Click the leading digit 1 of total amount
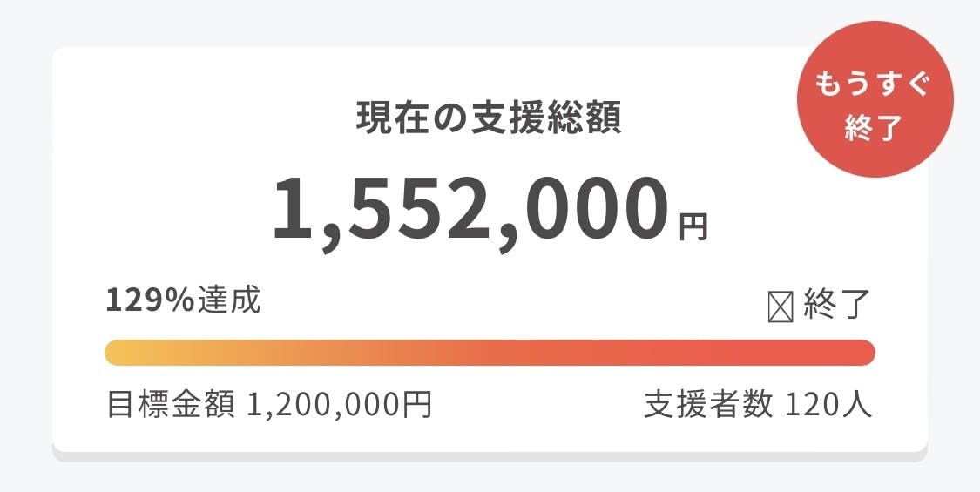The height and width of the screenshot is (492, 980). (293, 210)
